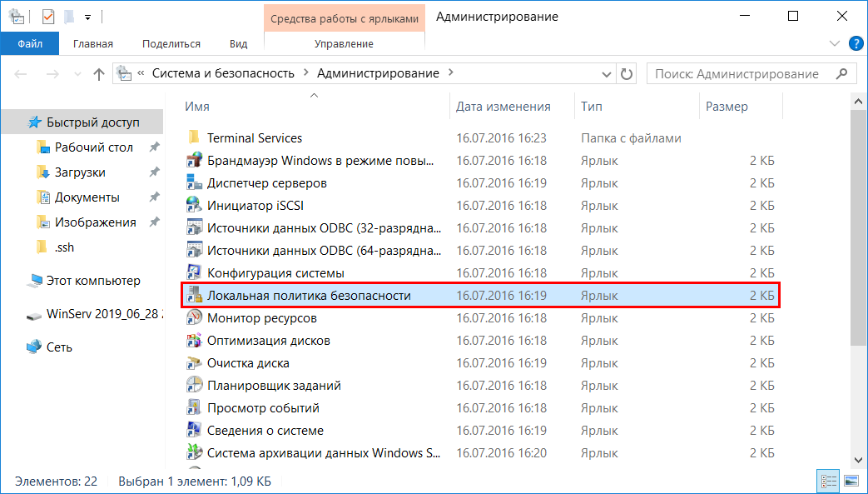Click the Очистка диска icon
Screen dimensions: 868x494
point(194,363)
